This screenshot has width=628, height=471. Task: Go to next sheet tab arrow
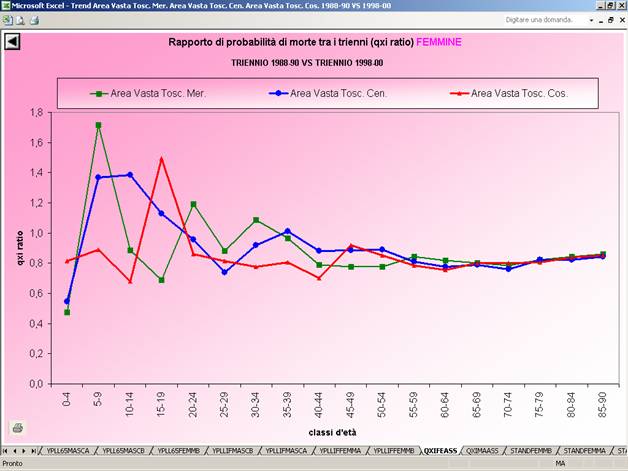[24, 451]
